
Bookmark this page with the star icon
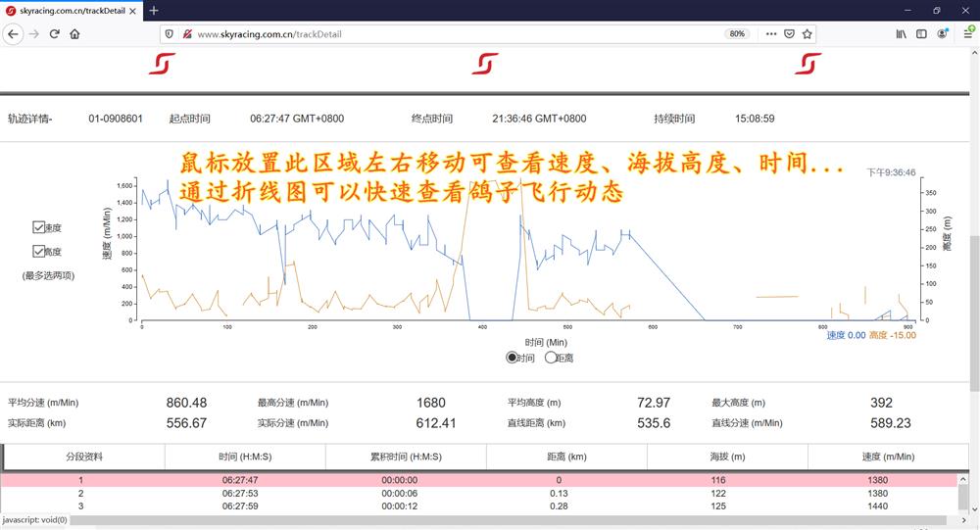click(x=808, y=33)
